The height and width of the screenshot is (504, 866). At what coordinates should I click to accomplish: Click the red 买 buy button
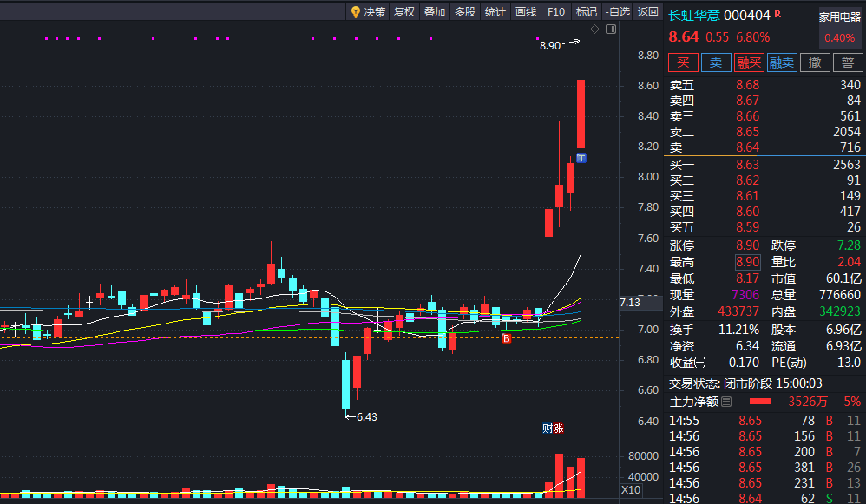coord(683,62)
